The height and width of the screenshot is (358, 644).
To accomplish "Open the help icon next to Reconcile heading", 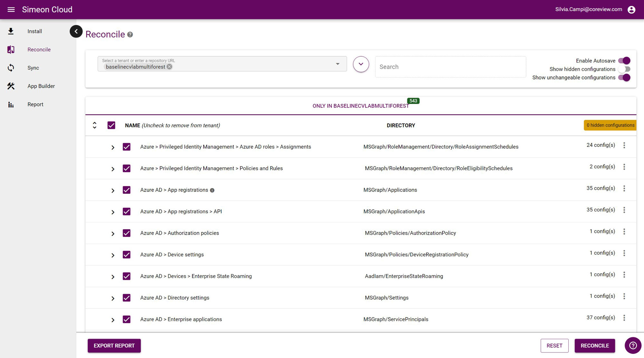I will [x=130, y=34].
